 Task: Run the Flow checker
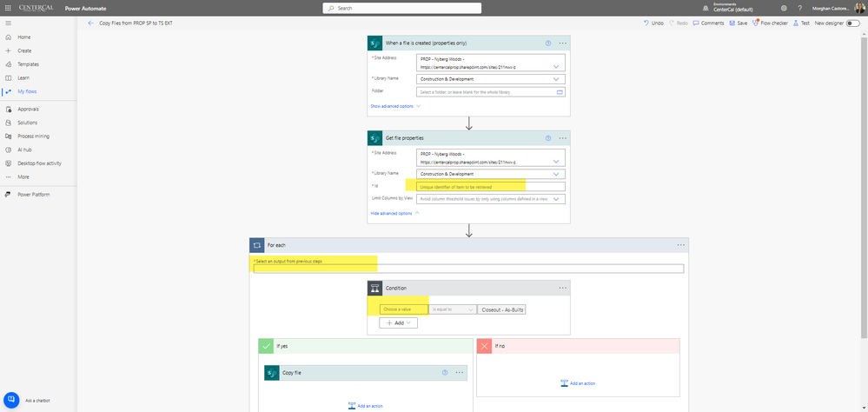[x=770, y=23]
